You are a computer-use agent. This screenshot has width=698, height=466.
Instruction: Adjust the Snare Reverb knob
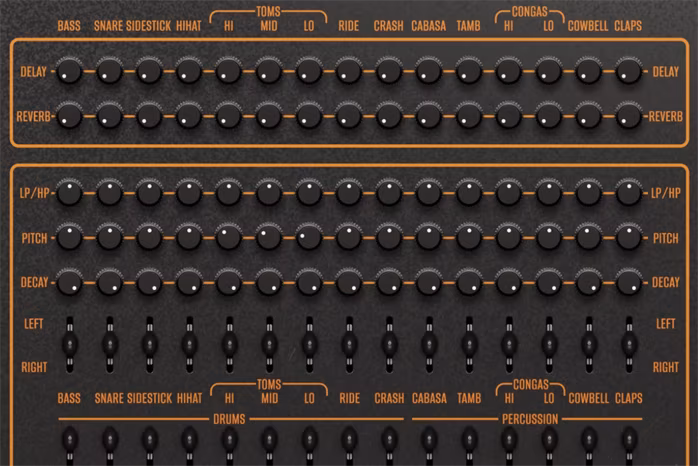tap(109, 116)
